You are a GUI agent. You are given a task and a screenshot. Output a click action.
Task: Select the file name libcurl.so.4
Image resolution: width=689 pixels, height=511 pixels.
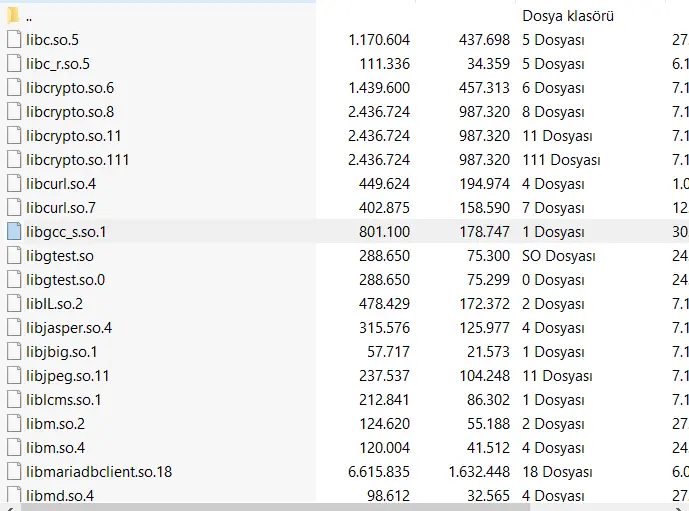coord(61,184)
